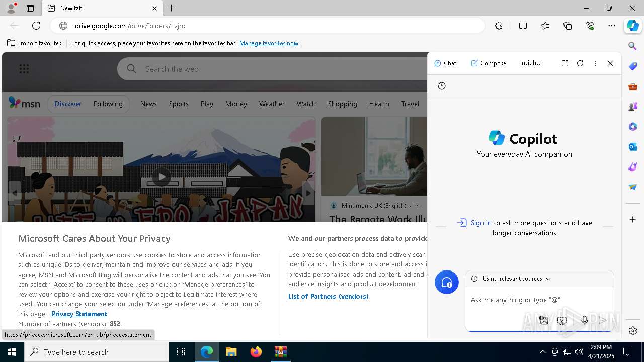Open the browser profile icon
644x362 pixels.
pos(11,8)
